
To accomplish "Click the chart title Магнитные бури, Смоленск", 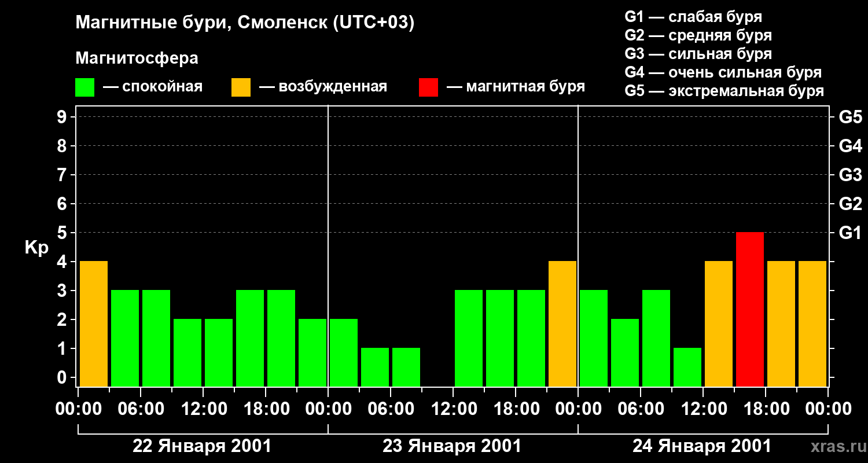I will pyautogui.click(x=245, y=23).
